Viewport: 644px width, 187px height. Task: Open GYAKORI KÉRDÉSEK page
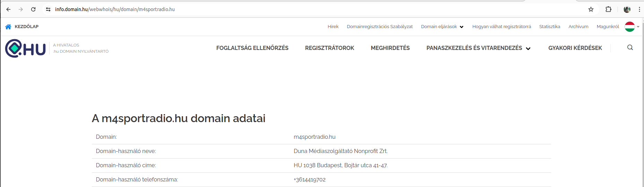point(575,48)
